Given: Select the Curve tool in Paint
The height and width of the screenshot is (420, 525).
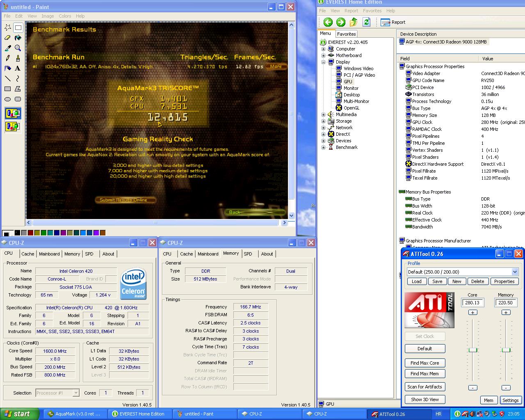Looking at the screenshot, I should coord(18,79).
